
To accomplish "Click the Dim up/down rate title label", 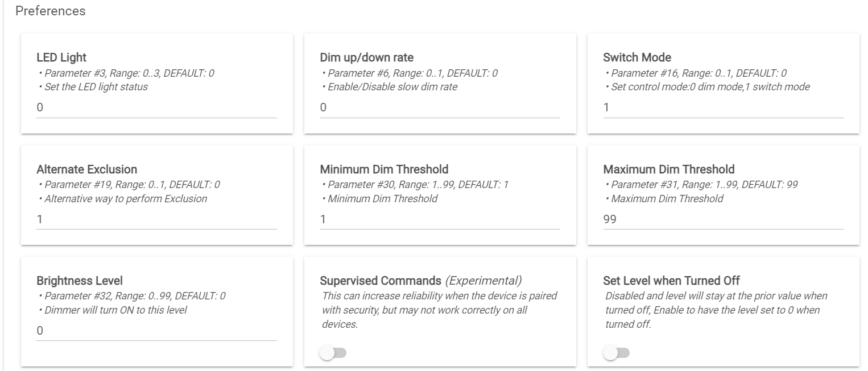I will (367, 57).
